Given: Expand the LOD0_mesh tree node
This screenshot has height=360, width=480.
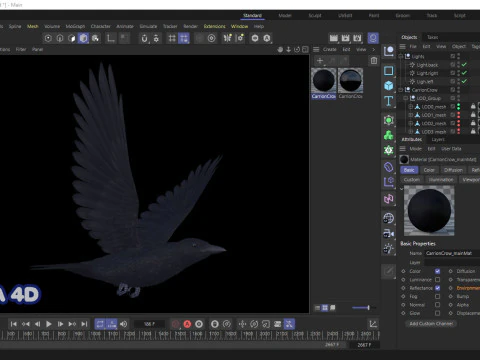Looking at the screenshot, I should (x=411, y=107).
